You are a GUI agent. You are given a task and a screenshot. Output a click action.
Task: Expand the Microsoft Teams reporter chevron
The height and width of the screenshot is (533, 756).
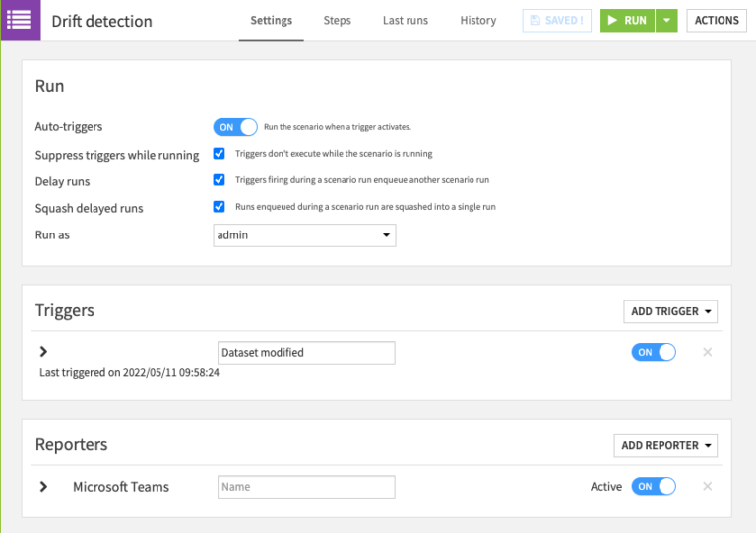(43, 487)
